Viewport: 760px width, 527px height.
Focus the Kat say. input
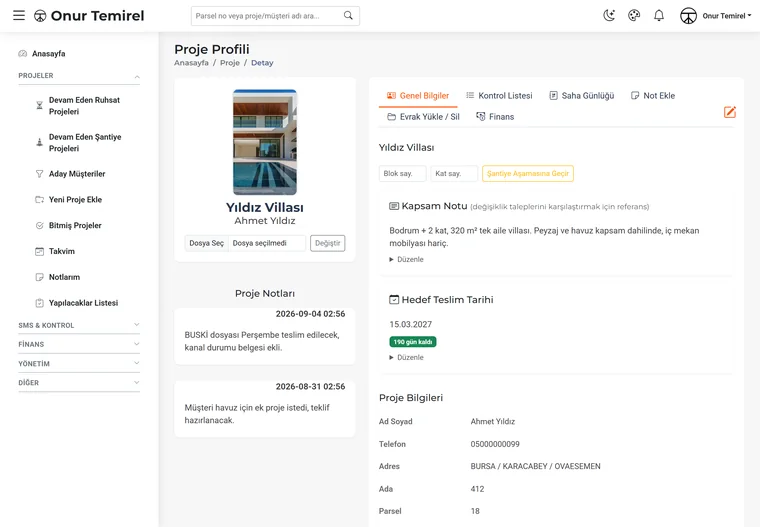(454, 174)
